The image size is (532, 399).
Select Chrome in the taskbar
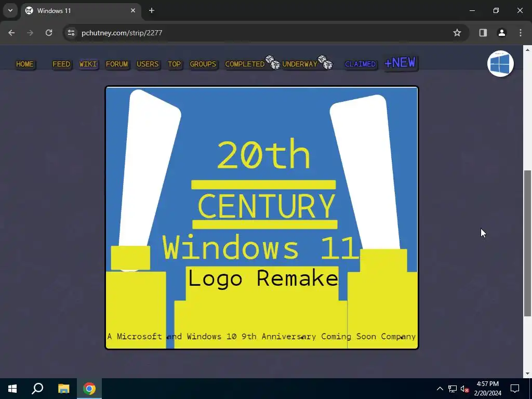point(89,389)
